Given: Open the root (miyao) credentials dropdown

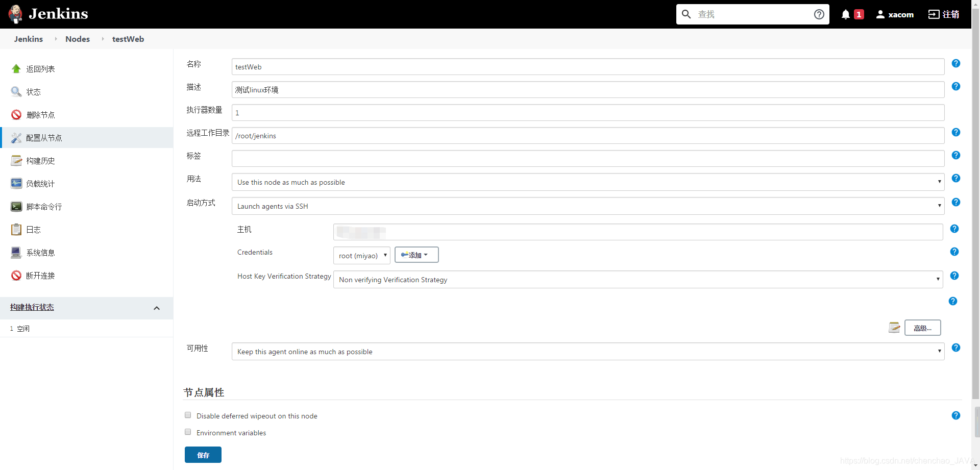Looking at the screenshot, I should point(361,256).
